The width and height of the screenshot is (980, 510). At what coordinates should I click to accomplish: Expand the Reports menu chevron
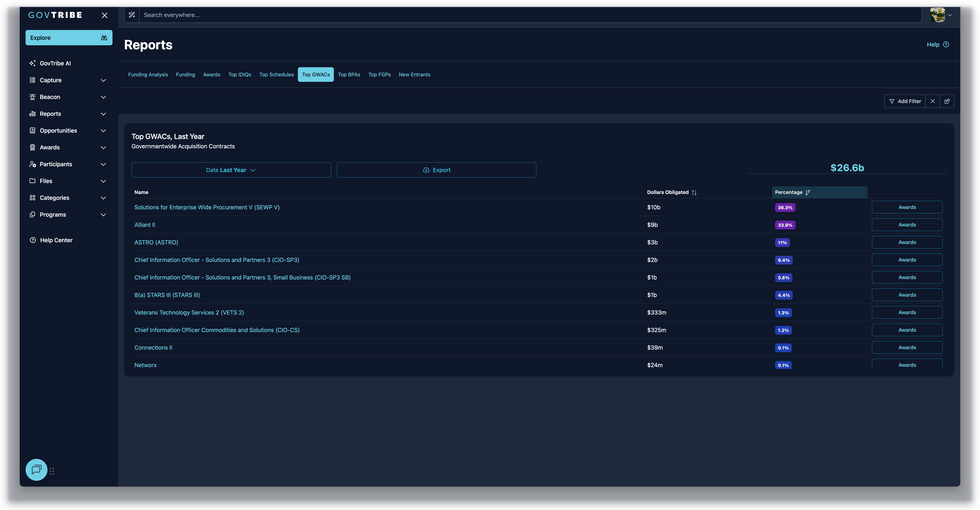(103, 114)
